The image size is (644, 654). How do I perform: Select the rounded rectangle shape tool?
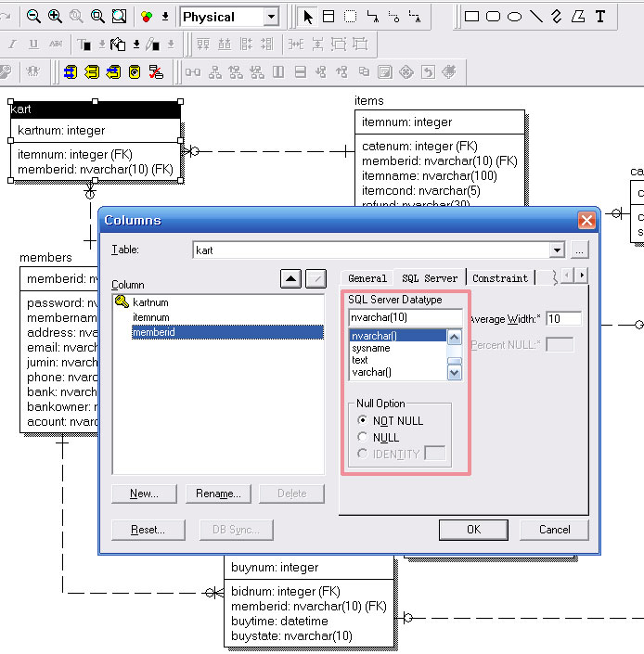[493, 17]
